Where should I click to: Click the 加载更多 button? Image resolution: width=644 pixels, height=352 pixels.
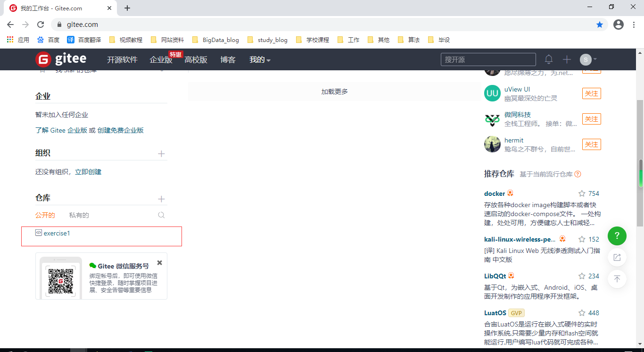click(x=335, y=92)
